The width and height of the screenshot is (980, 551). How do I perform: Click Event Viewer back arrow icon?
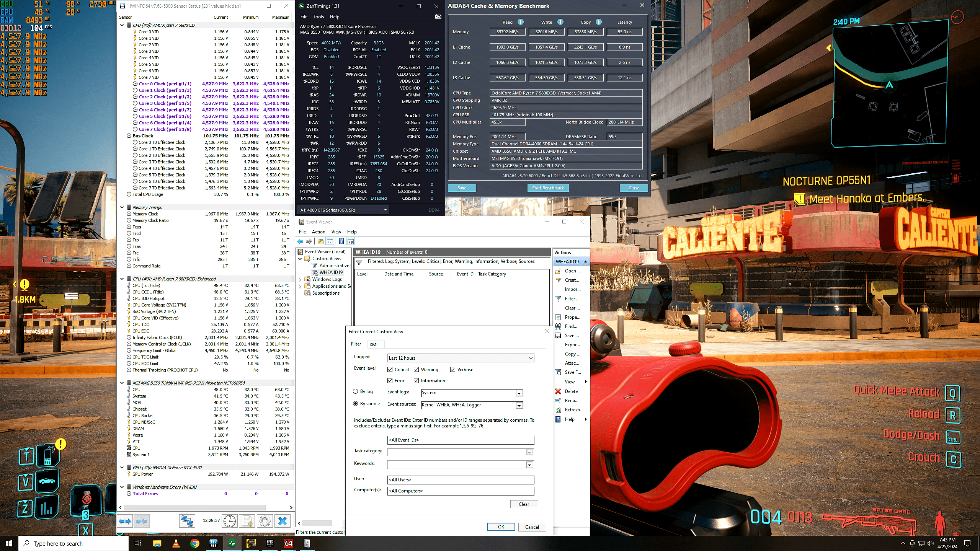[301, 241]
